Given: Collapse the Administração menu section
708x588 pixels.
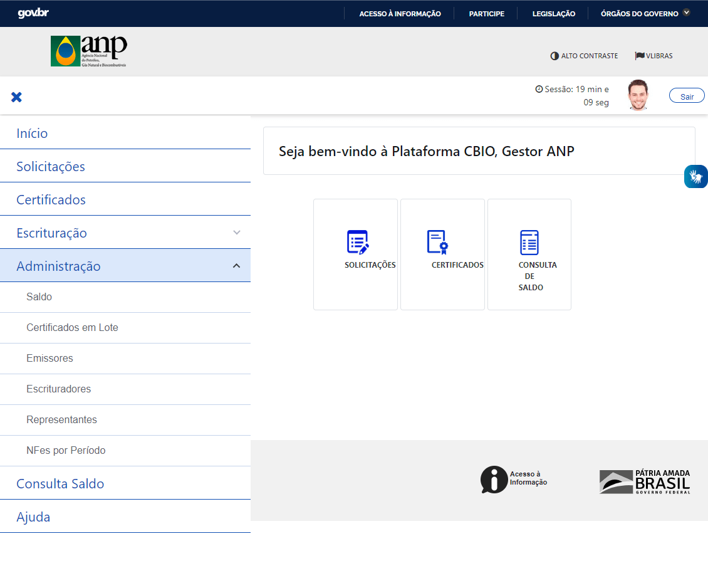Looking at the screenshot, I should pyautogui.click(x=237, y=266).
